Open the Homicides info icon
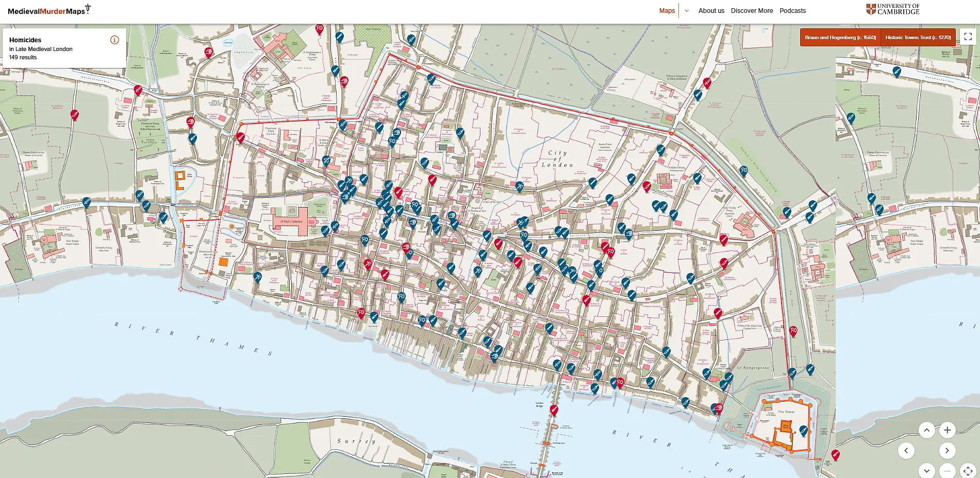Viewport: 980px width, 478px height. [x=114, y=40]
